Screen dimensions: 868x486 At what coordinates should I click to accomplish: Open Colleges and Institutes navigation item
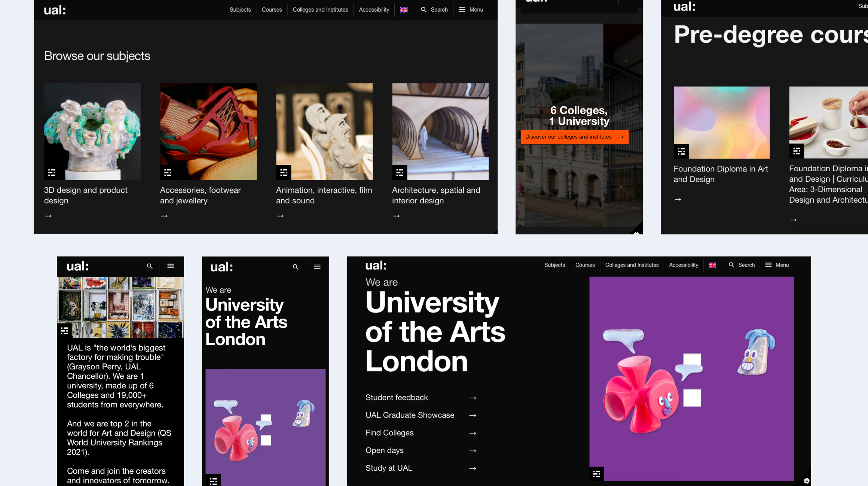320,10
